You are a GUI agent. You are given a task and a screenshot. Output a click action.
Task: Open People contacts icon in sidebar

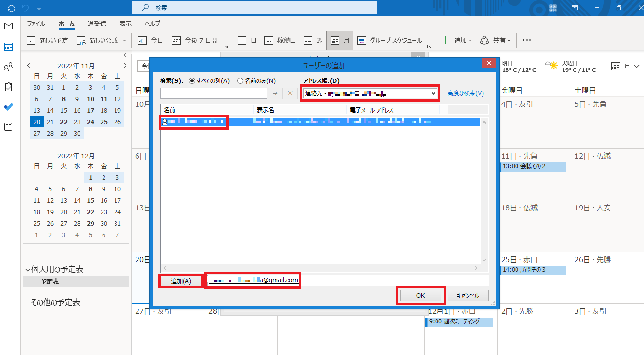click(9, 67)
